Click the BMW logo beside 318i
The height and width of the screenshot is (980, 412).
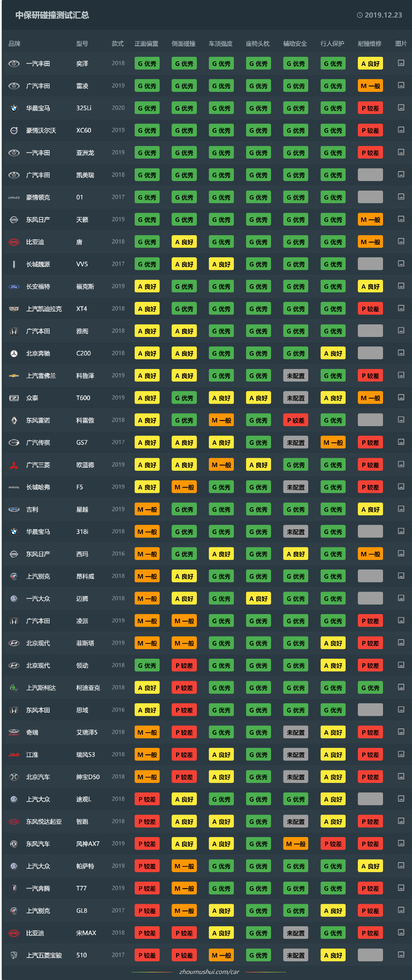click(x=14, y=532)
